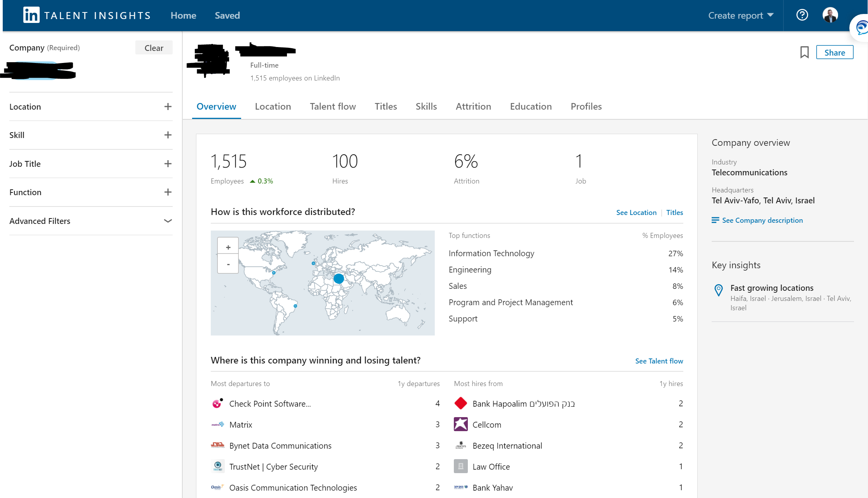This screenshot has width=868, height=498.
Task: Bookmark this report with the save icon
Action: click(804, 52)
